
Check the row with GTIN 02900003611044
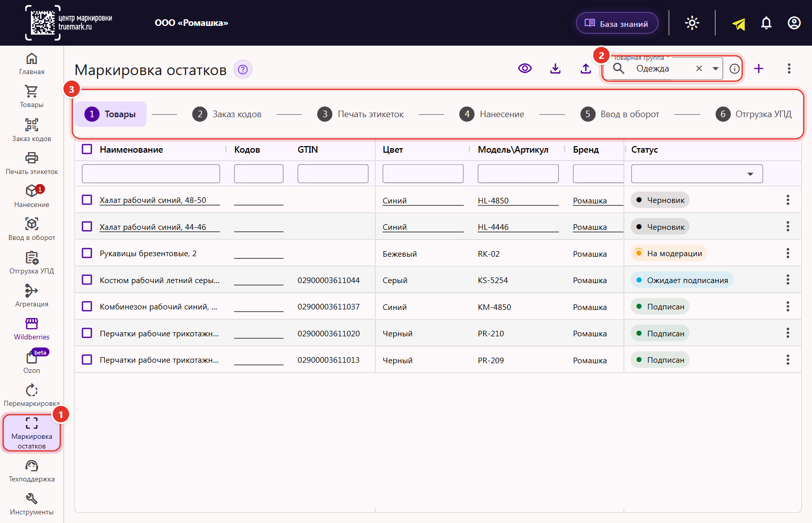coord(87,280)
